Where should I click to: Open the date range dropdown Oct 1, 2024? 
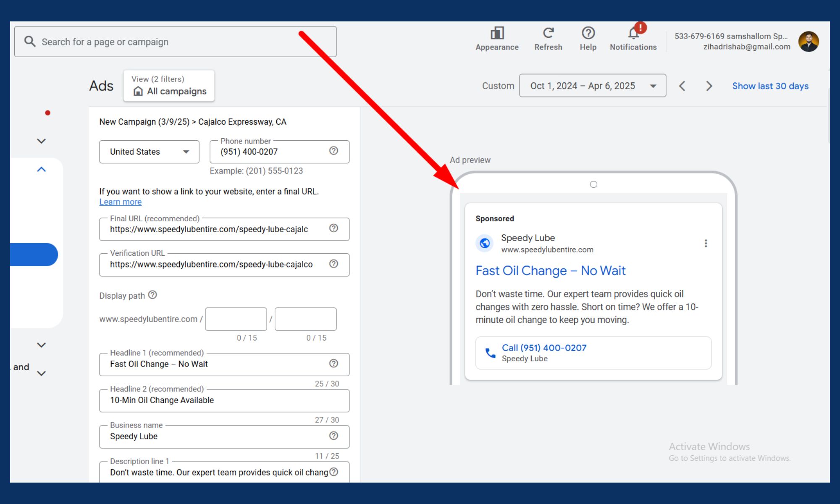point(593,86)
